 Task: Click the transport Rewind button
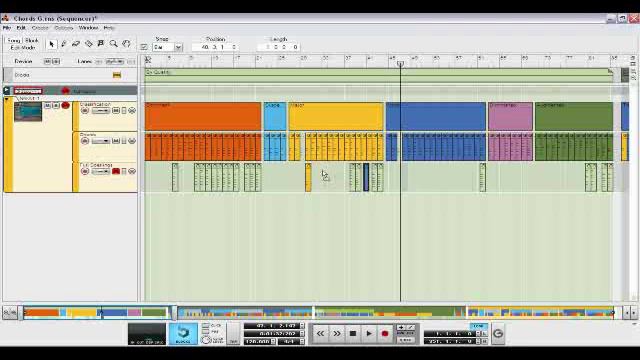(x=320, y=334)
